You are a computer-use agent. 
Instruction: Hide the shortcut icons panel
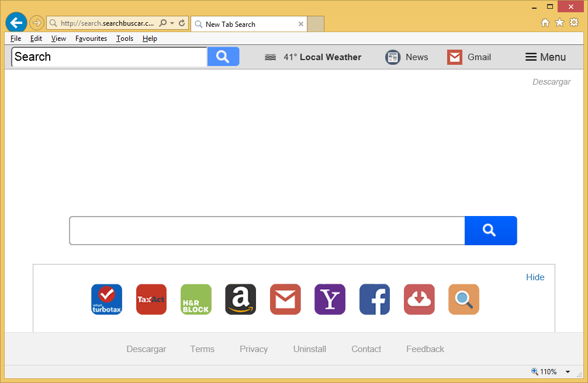(535, 277)
